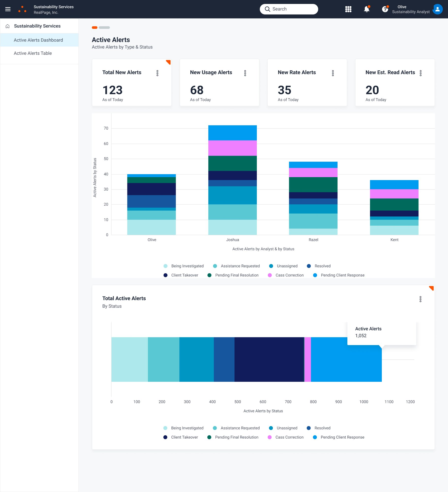Select Active Alerts Dashboard in the sidebar
This screenshot has width=448, height=492.
[x=38, y=40]
